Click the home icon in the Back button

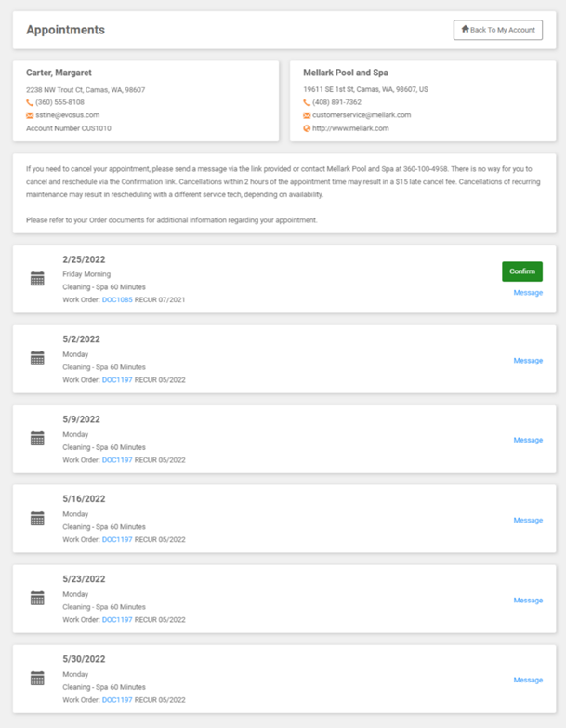point(465,30)
